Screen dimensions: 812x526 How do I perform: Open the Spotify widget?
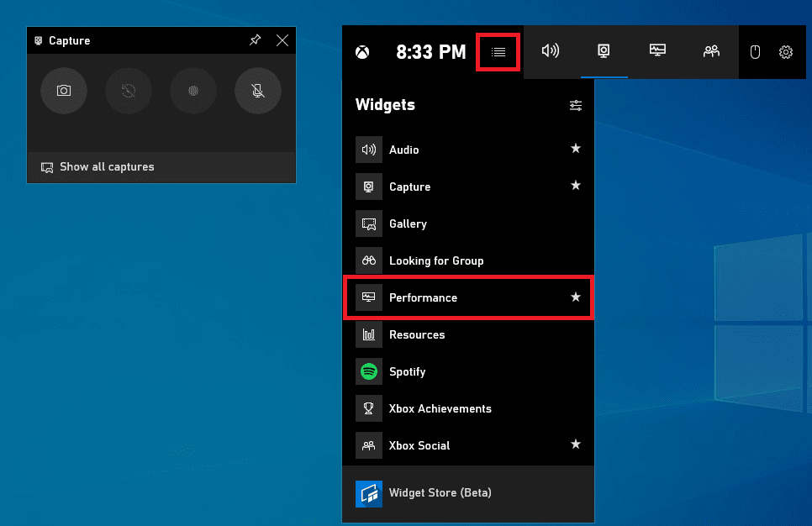468,371
